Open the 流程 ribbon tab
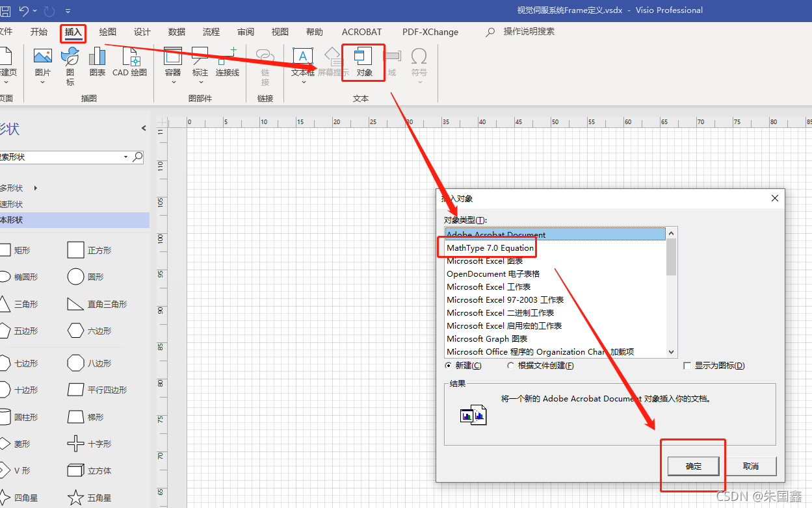Screen dimensions: 812x508 [x=211, y=32]
